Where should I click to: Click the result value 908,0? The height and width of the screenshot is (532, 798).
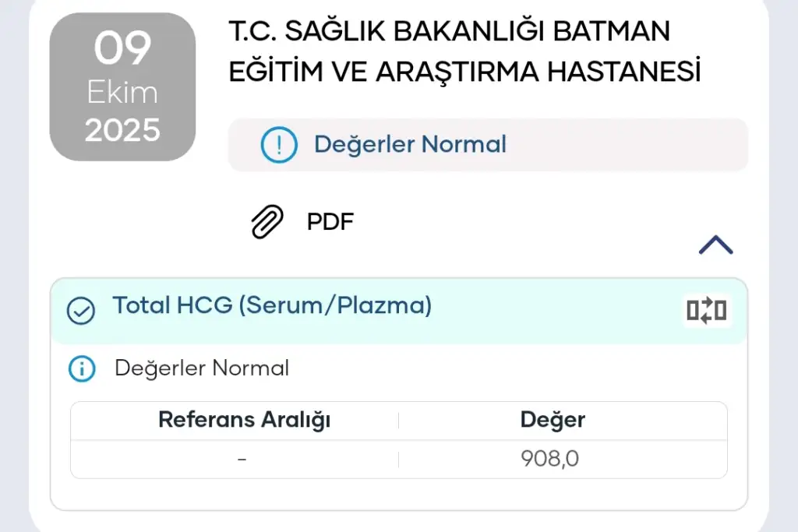(x=550, y=459)
